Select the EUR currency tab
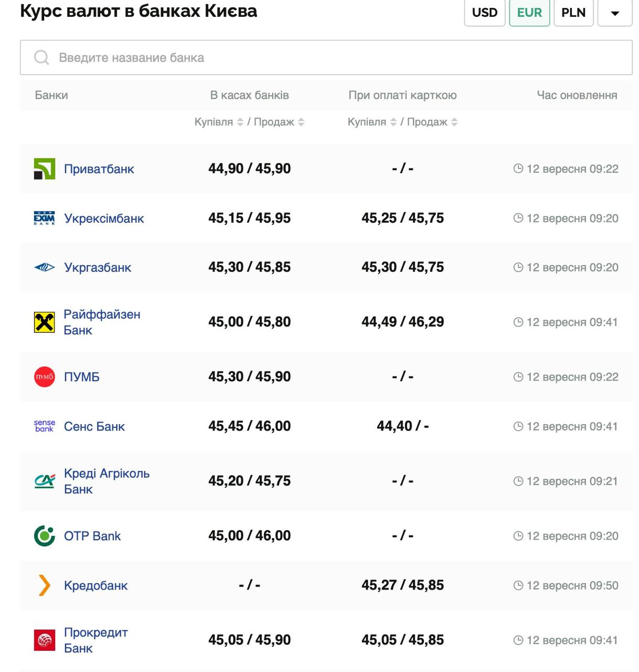This screenshot has height=672, width=639. (x=529, y=13)
